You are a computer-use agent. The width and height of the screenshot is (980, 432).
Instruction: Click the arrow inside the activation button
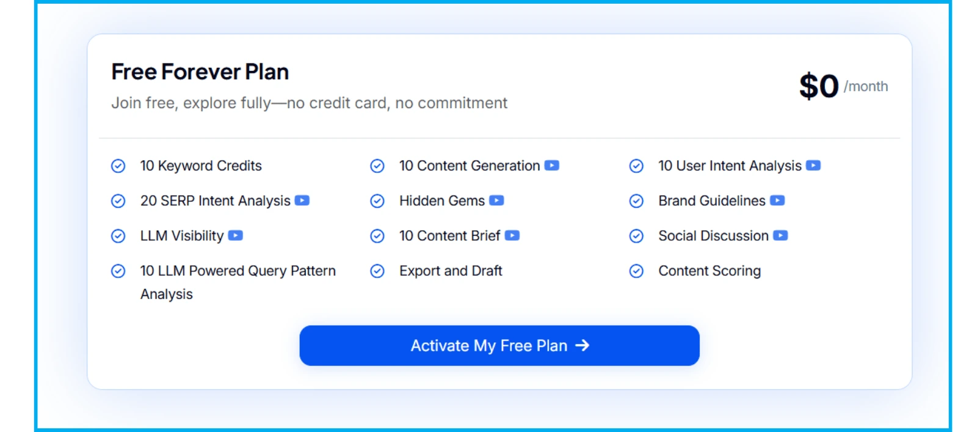pyautogui.click(x=583, y=345)
